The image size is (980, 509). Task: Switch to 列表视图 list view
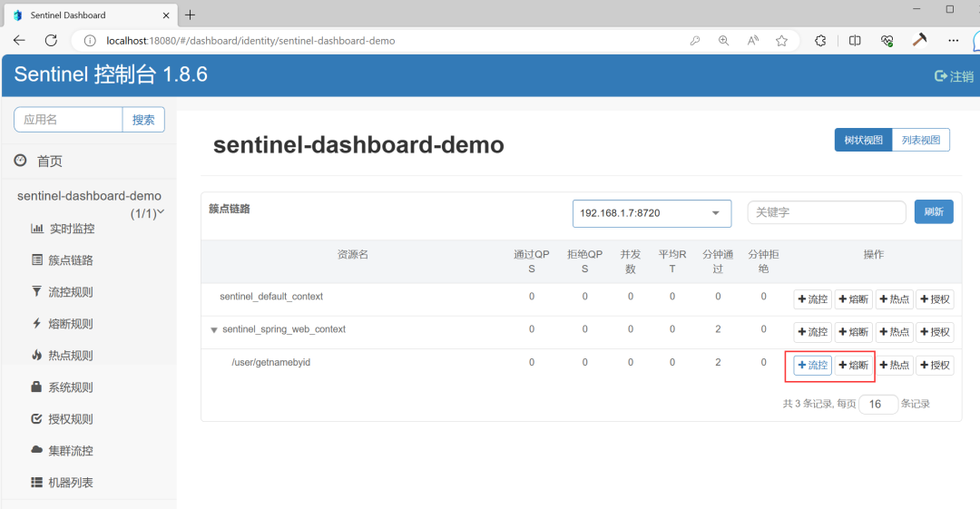tap(921, 140)
